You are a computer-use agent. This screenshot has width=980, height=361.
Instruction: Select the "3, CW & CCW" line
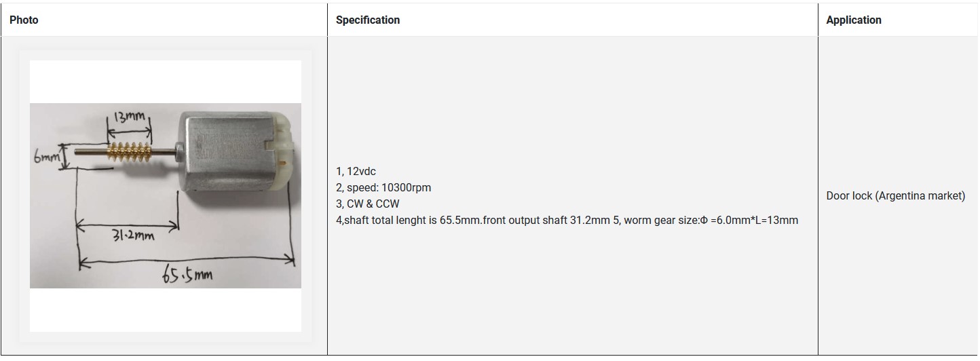368,204
